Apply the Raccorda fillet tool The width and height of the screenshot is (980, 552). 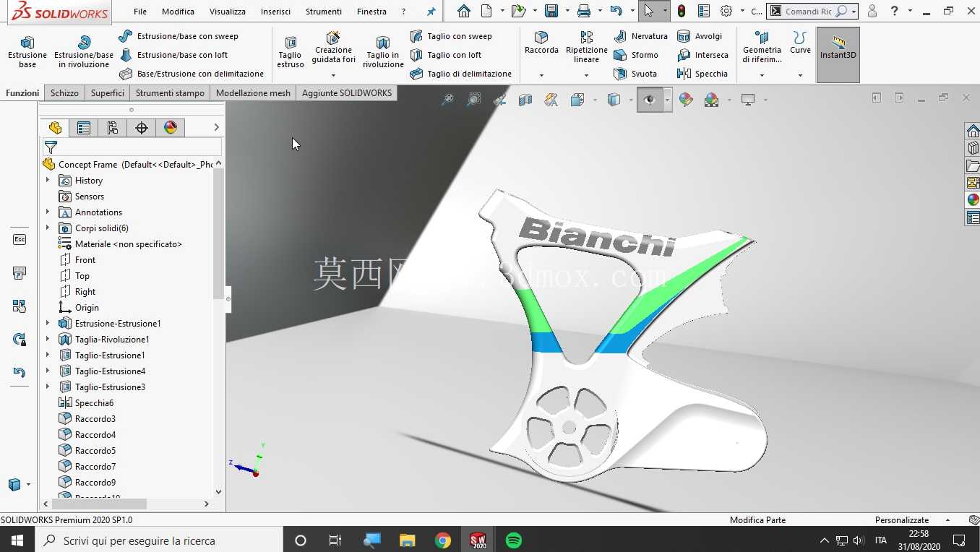541,43
